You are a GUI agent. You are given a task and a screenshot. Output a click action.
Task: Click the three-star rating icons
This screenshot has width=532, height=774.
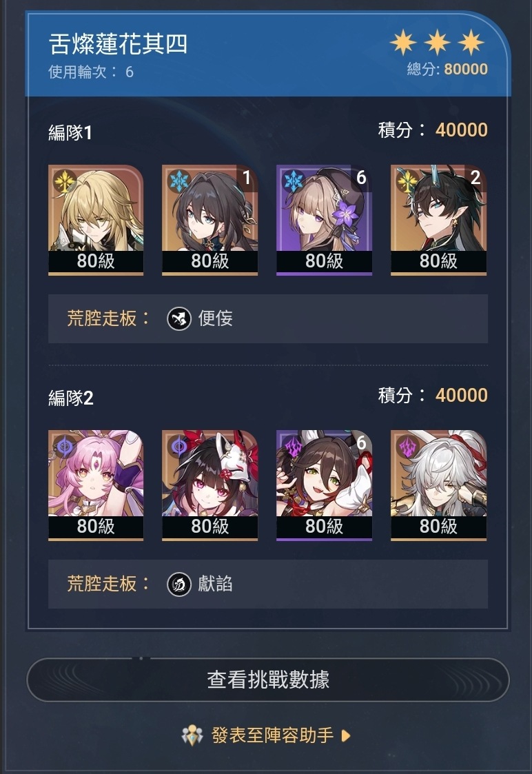pyautogui.click(x=438, y=43)
